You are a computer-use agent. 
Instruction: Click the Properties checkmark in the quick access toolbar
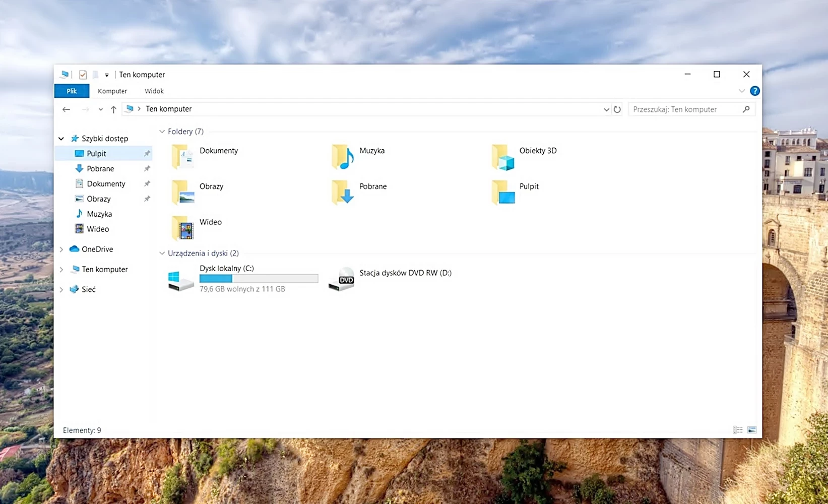point(83,75)
